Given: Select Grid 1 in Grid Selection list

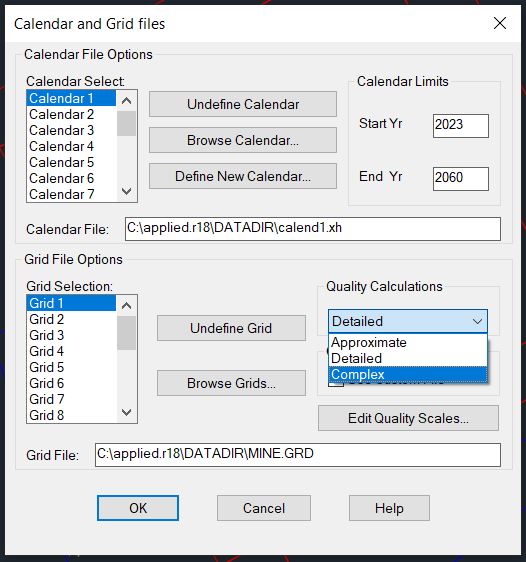Looking at the screenshot, I should pos(71,303).
